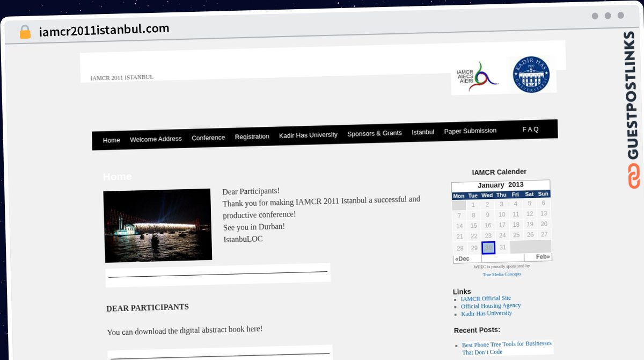
Task: Open the Best Phone Tree Tools post
Action: 507,348
